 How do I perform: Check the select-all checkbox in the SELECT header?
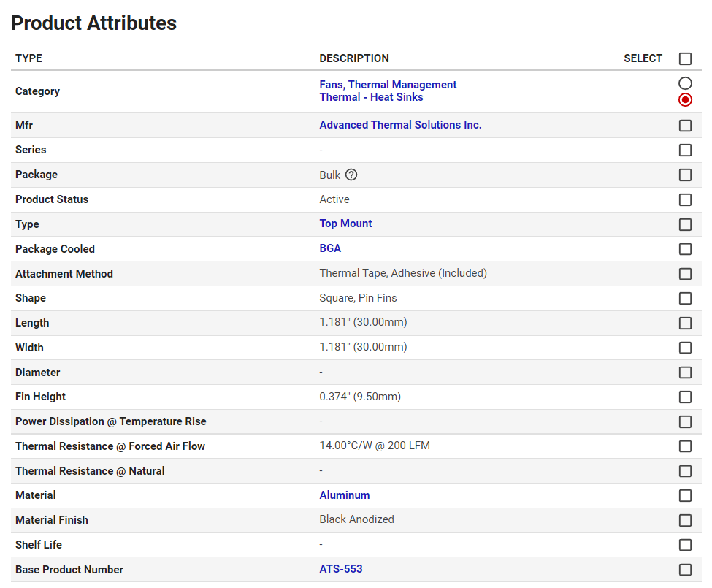point(685,58)
